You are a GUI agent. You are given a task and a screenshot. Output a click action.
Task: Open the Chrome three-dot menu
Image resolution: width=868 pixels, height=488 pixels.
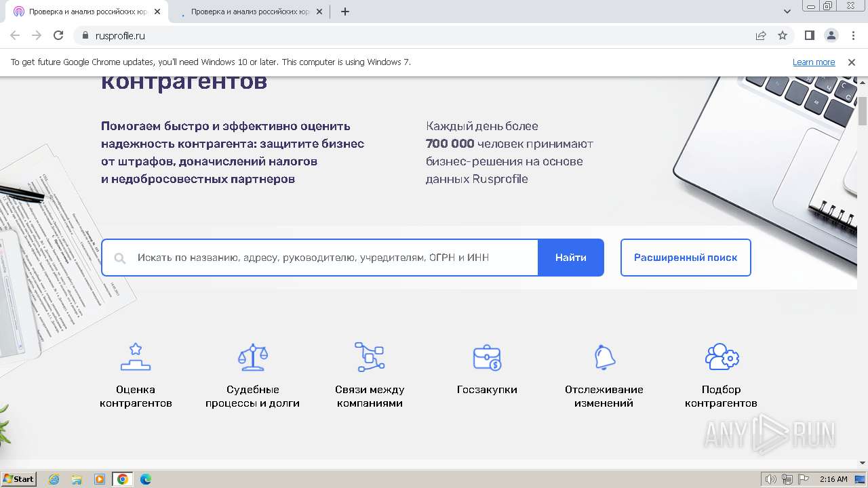853,35
